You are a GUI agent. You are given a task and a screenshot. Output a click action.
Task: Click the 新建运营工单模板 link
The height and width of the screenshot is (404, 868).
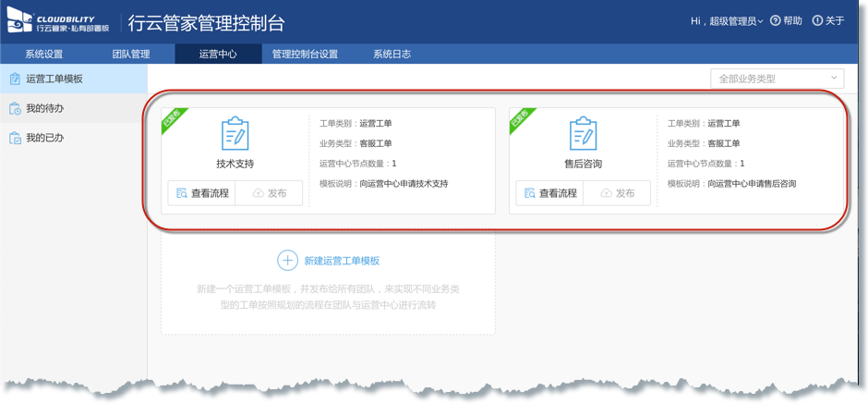point(342,261)
